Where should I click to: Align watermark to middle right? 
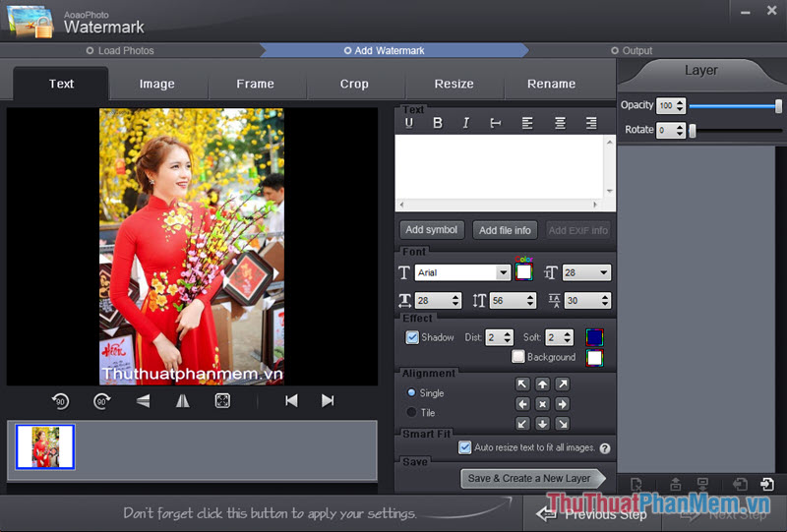562,404
